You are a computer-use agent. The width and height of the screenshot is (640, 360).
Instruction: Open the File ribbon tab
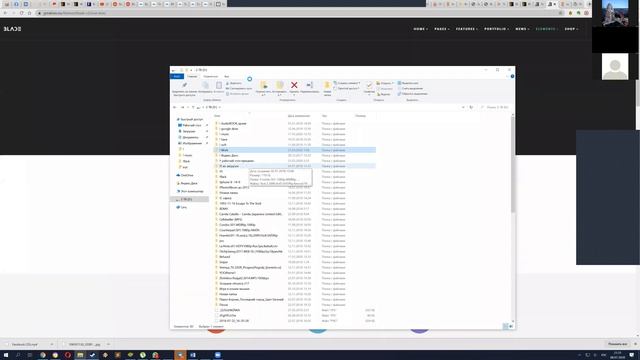(177, 76)
